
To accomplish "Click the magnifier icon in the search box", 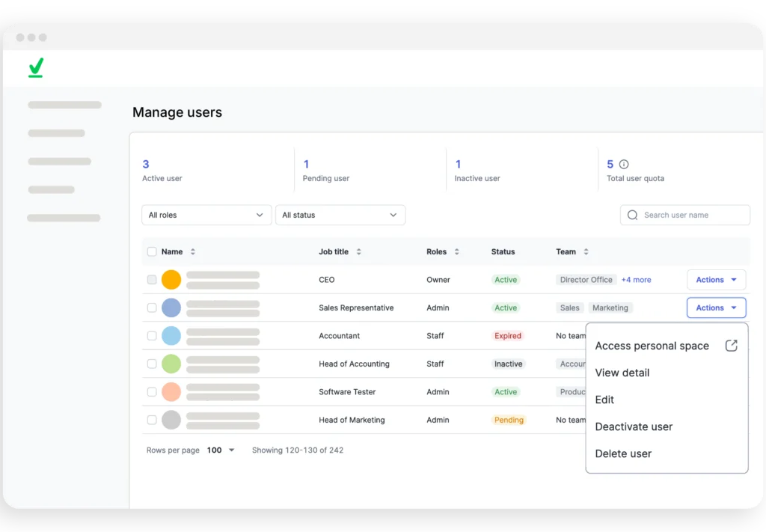I will tap(633, 215).
